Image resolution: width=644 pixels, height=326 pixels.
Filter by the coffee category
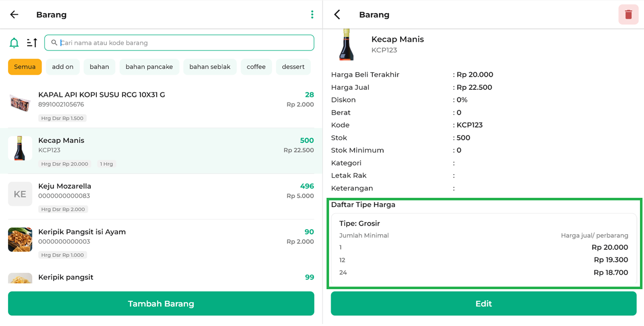pos(256,67)
